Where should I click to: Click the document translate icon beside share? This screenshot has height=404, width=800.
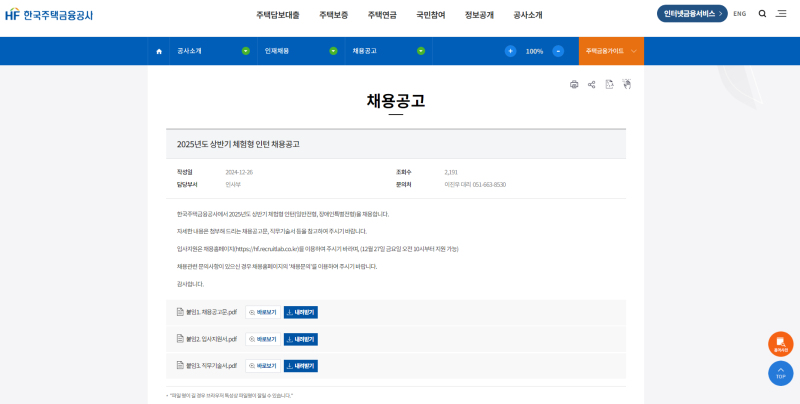click(x=609, y=85)
